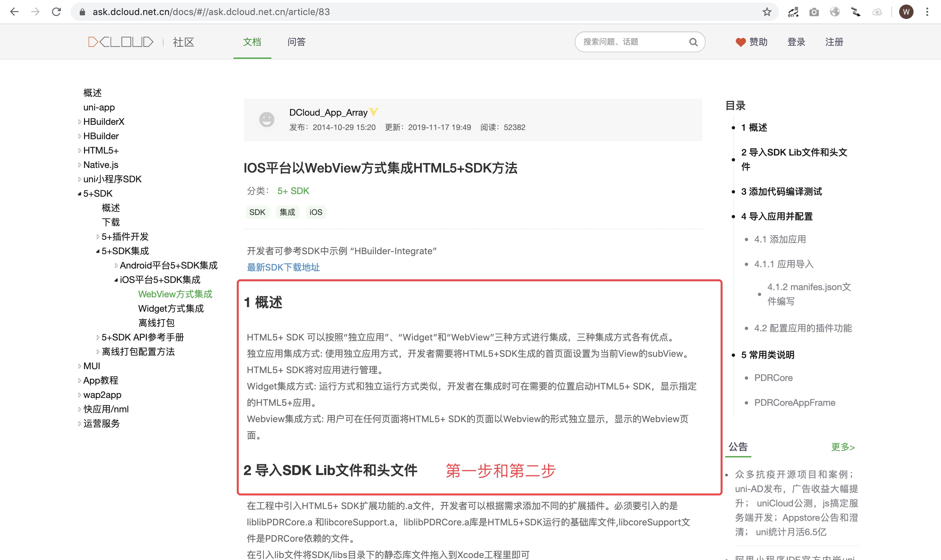Viewport: 941px width, 560px height.
Task: Switch to the 问答 tab
Action: tap(297, 42)
